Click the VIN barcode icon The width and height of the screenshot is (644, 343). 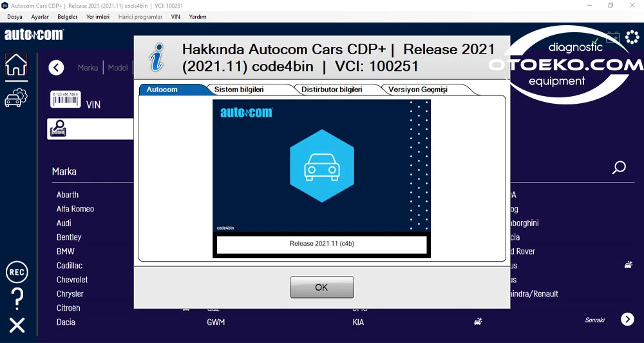click(x=65, y=99)
